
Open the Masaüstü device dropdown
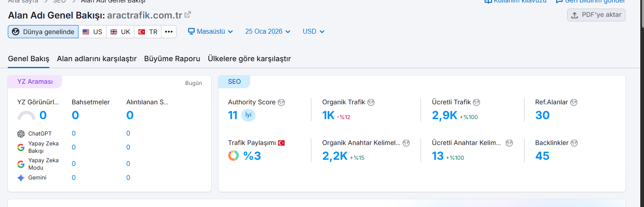(210, 32)
